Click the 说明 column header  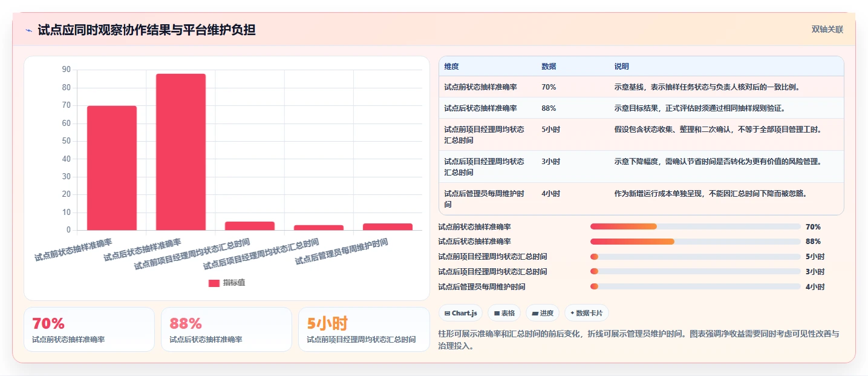coord(622,66)
